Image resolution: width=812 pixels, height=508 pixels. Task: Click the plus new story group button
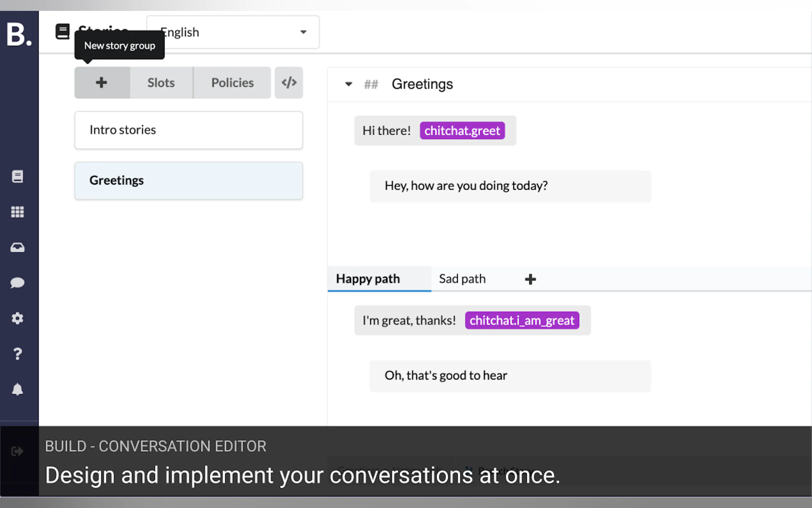[102, 83]
